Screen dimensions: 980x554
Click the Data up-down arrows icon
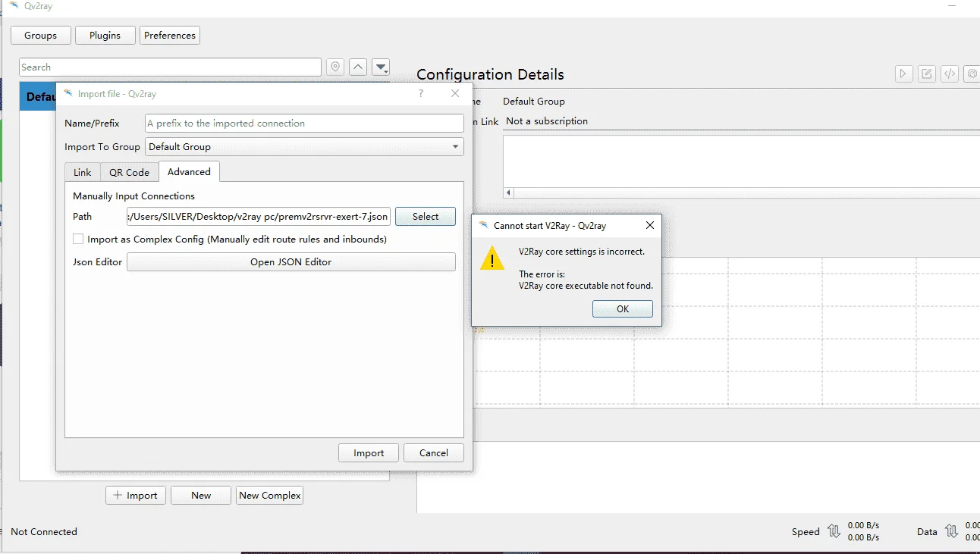click(951, 531)
